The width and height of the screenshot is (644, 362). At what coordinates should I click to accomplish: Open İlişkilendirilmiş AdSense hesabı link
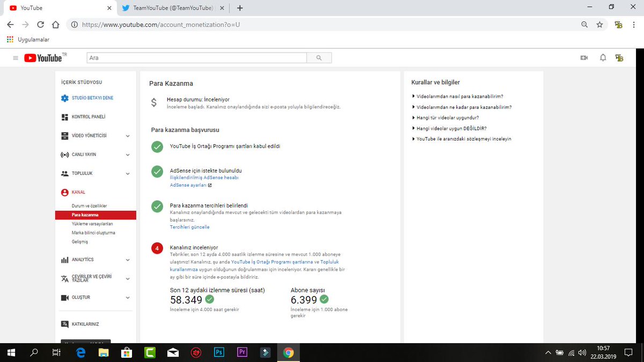(204, 178)
